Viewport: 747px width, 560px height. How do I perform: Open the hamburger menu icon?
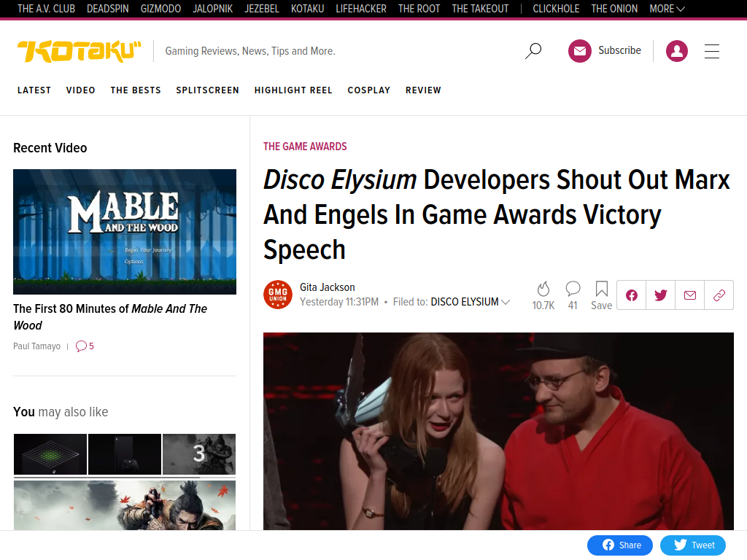coord(712,51)
